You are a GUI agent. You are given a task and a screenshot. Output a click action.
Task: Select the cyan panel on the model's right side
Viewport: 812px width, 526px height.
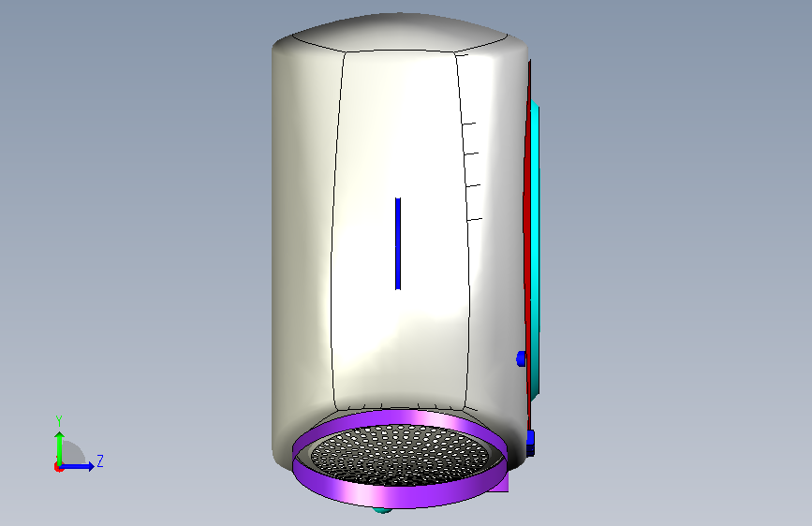(535, 249)
